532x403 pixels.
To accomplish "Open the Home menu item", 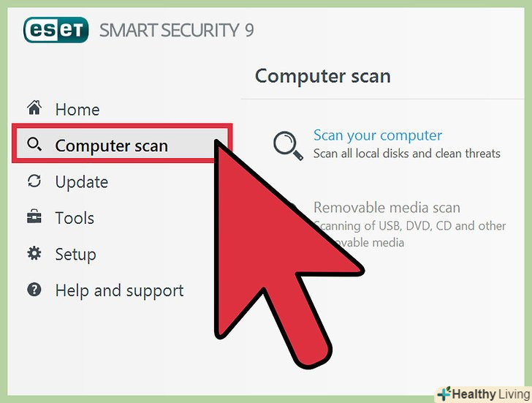I will [77, 110].
